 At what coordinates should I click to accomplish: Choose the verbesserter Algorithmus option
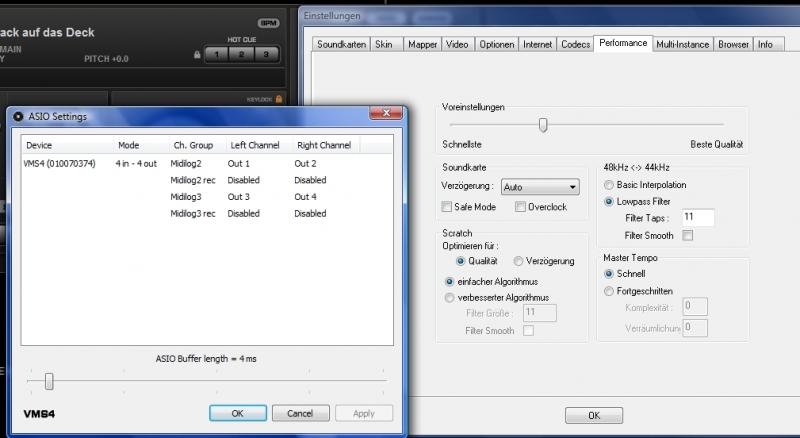point(449,297)
